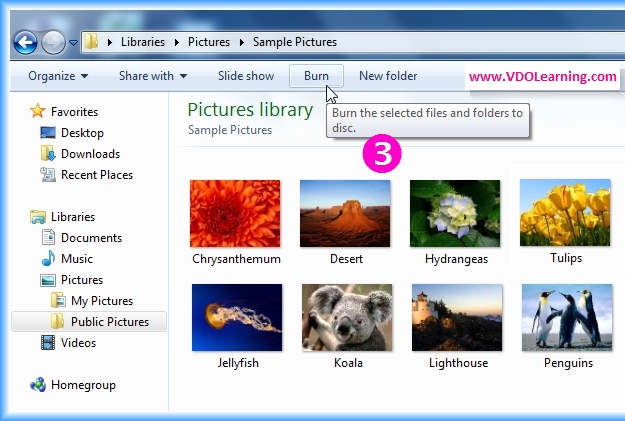This screenshot has height=421, width=625.
Task: Click the Recent Places icon
Action: (48, 175)
